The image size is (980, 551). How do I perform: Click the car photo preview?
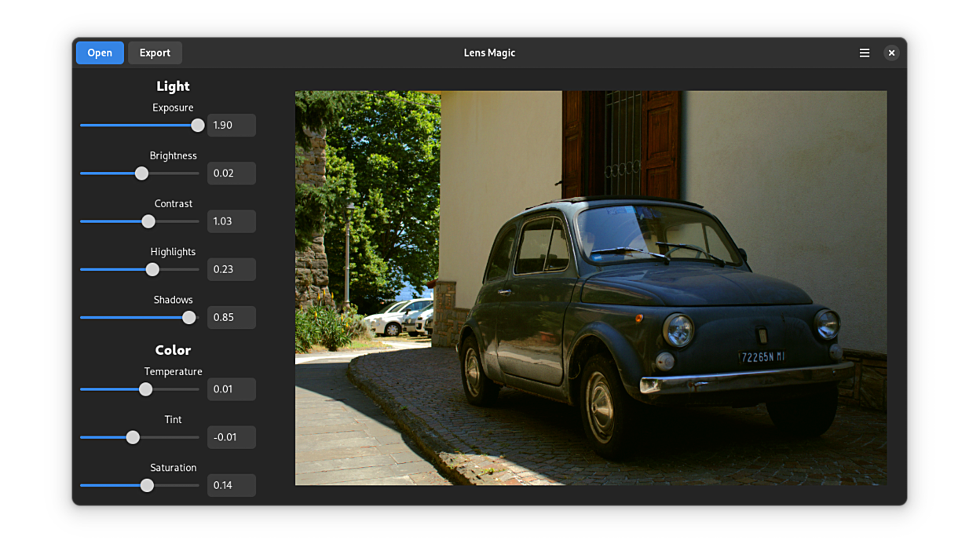[591, 287]
